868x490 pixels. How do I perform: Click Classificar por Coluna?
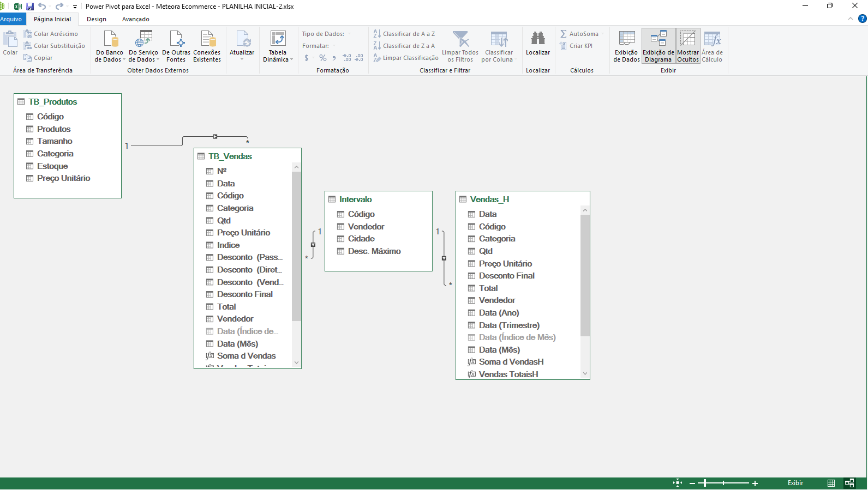(499, 47)
